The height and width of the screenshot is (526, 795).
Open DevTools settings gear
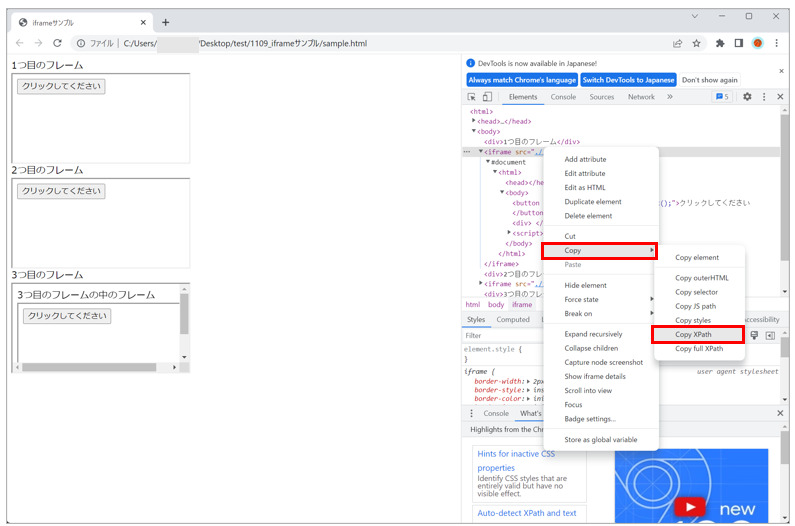click(746, 97)
